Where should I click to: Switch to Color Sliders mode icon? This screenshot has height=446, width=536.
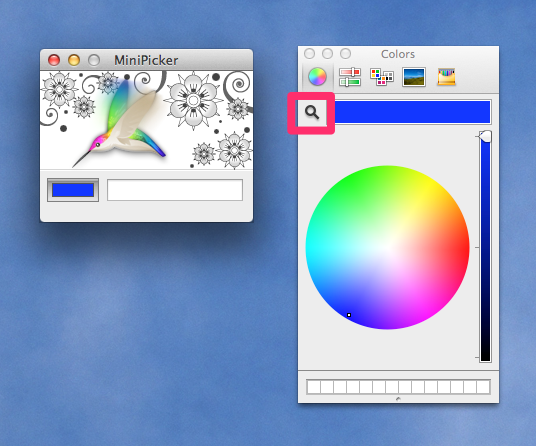350,77
